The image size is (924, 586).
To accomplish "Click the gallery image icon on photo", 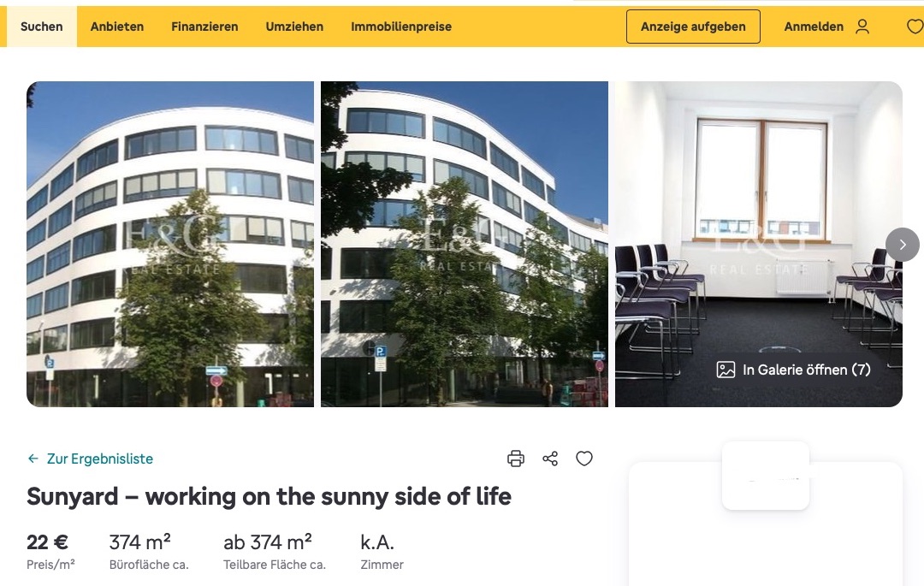I will [726, 370].
